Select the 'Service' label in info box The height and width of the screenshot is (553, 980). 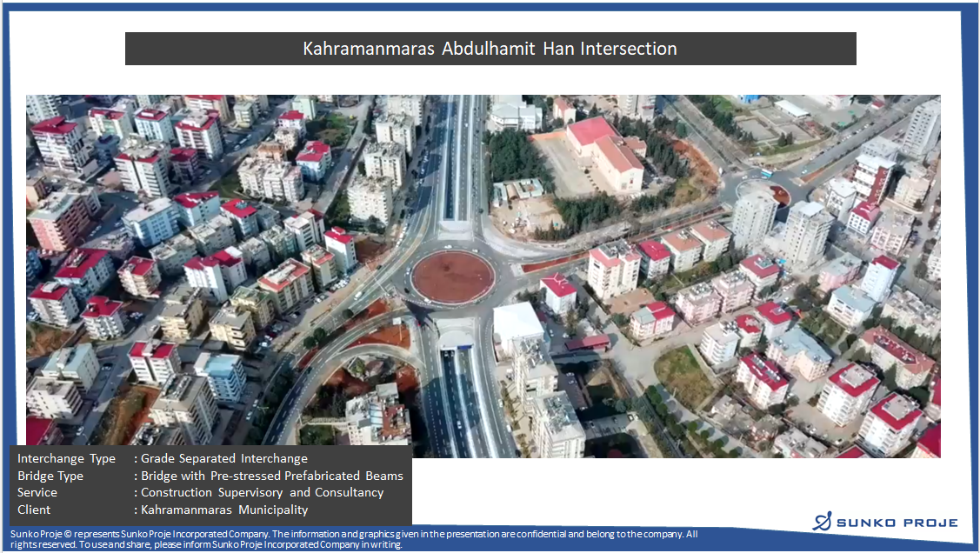[x=37, y=492]
